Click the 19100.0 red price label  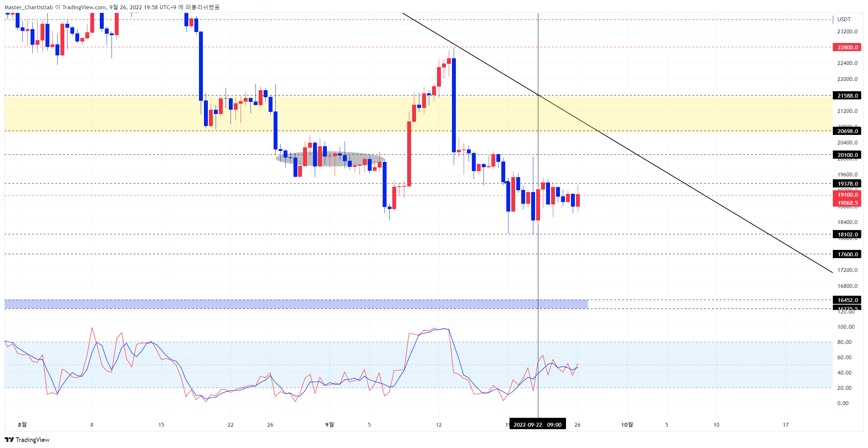click(x=847, y=195)
